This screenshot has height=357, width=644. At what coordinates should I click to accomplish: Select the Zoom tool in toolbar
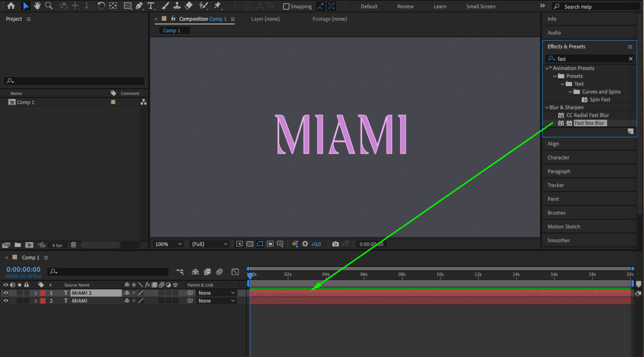click(49, 5)
